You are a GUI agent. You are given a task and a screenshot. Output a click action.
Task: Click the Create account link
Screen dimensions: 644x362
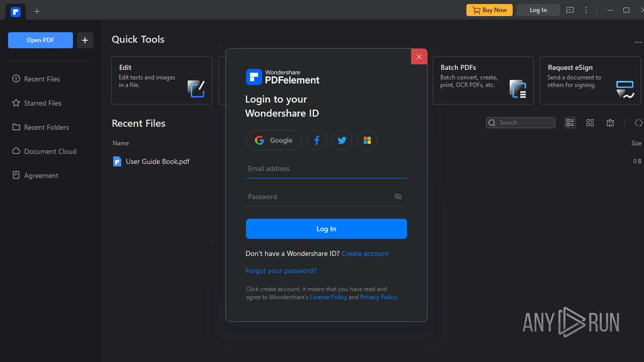pos(365,253)
